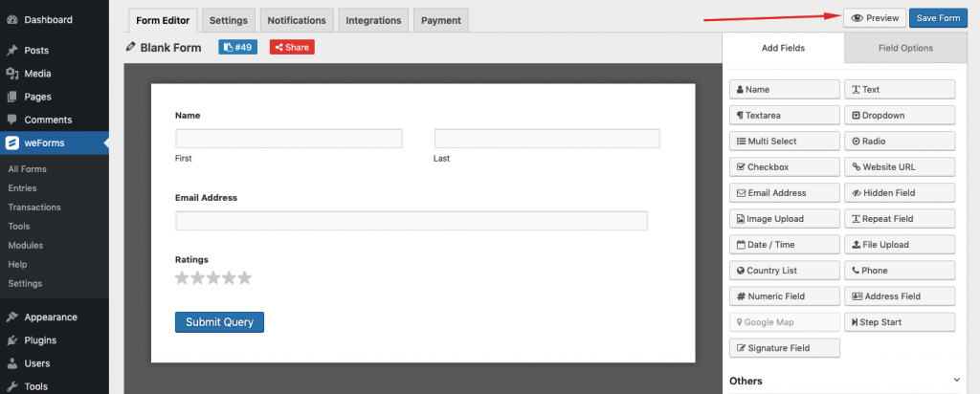Add a Radio field
980x394 pixels.
point(900,142)
